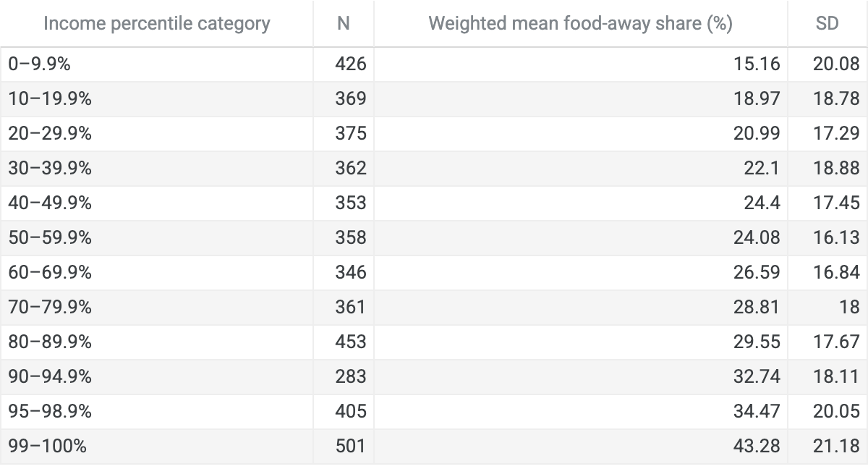Select the SD column header
This screenshot has height=469, width=868.
[x=827, y=23]
